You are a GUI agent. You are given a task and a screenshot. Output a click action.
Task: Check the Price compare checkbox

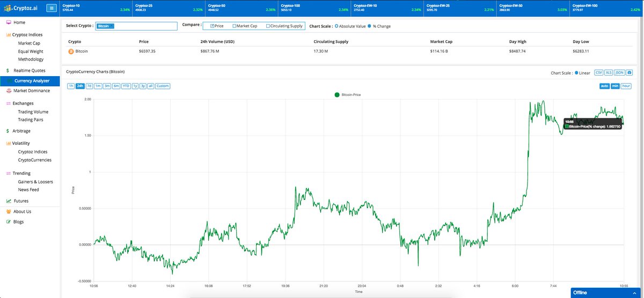point(213,26)
